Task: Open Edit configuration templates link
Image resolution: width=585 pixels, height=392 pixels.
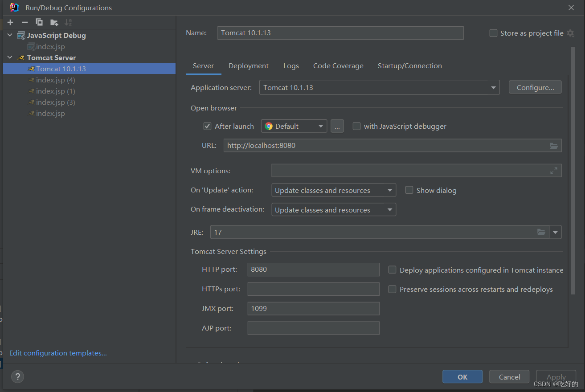Action: (58, 353)
